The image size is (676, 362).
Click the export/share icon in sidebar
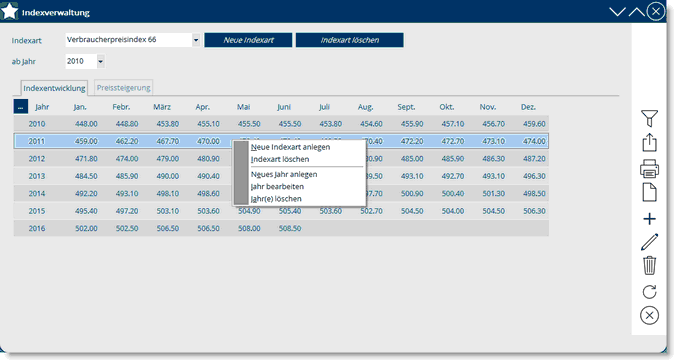[x=649, y=143]
